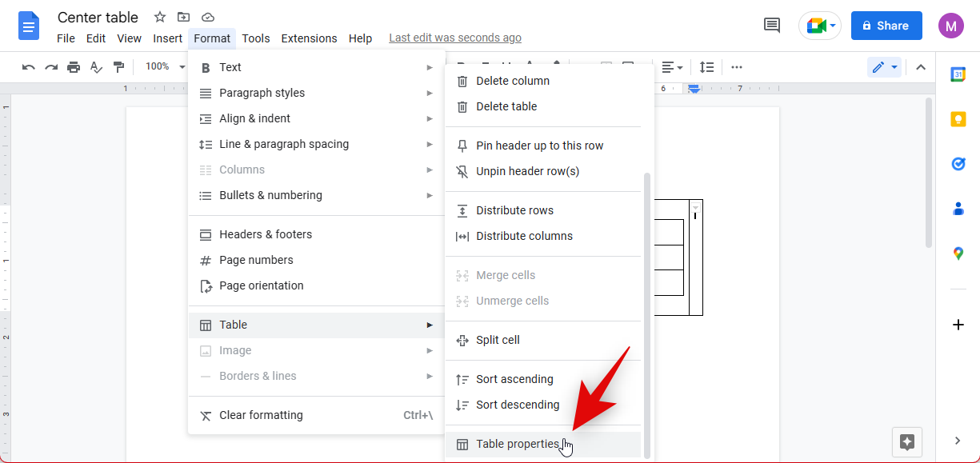980x463 pixels.
Task: Open comment history icon
Action: tap(772, 26)
